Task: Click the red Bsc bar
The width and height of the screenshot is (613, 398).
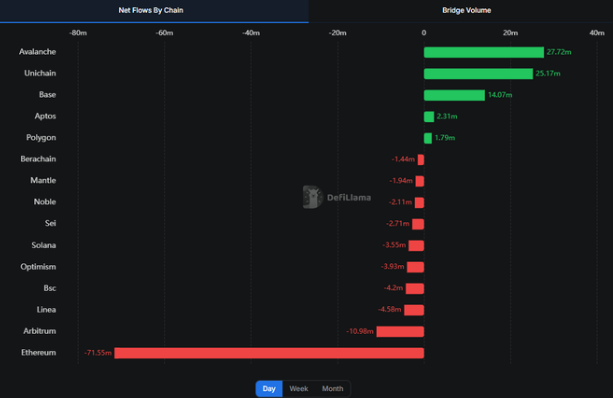Action: click(x=415, y=289)
